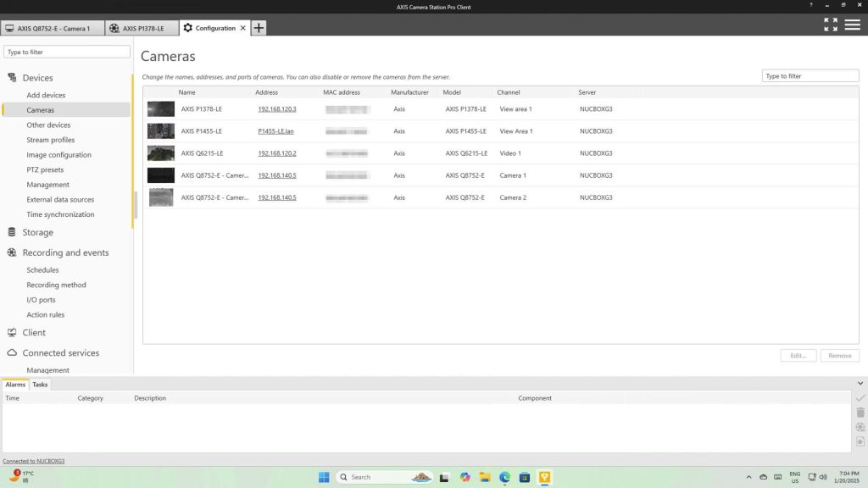Screen dimensions: 868x488
Task: Open PTZ presets page
Action: click(x=45, y=169)
